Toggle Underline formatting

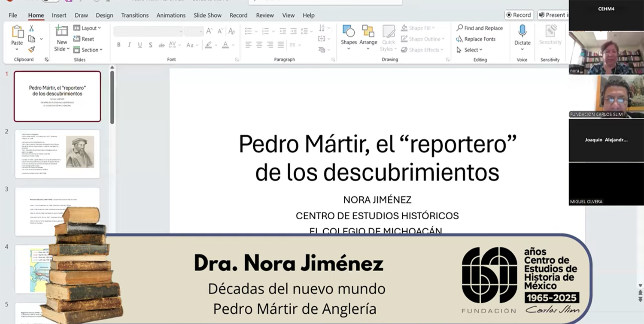point(140,45)
